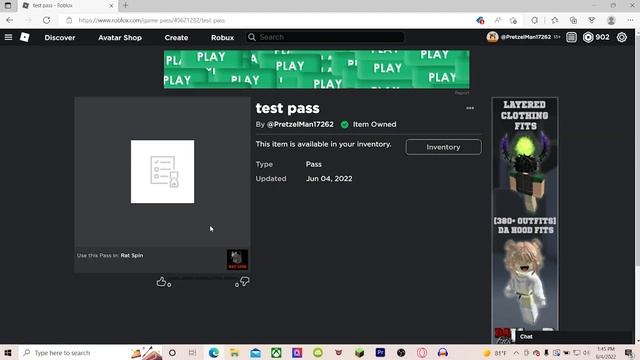Click the Roblox search field

[x=325, y=37]
